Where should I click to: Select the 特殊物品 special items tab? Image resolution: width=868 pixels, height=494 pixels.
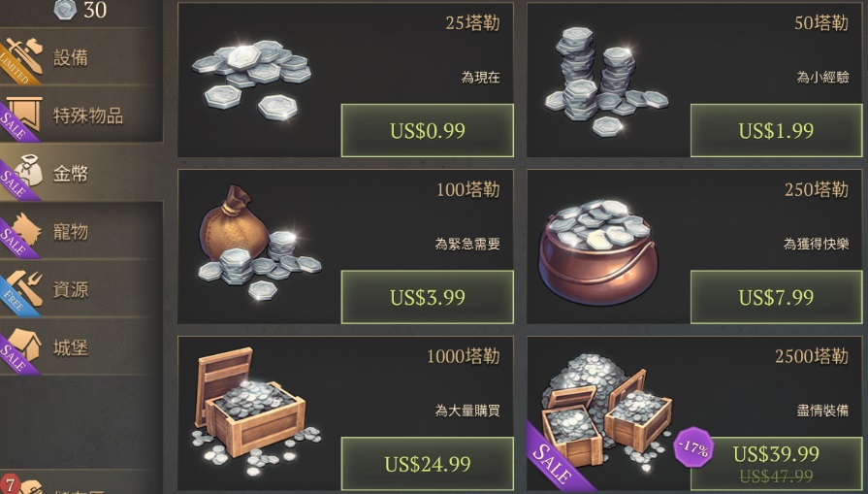80,115
